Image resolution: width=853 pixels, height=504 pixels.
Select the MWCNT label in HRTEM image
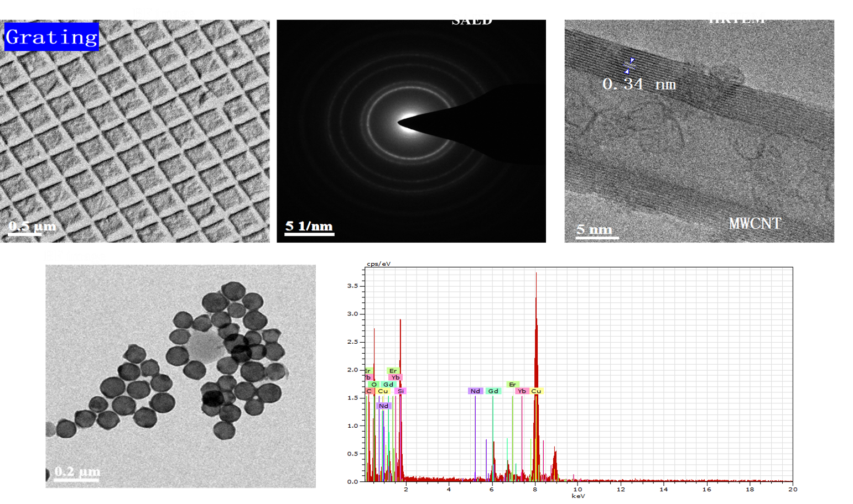click(755, 223)
